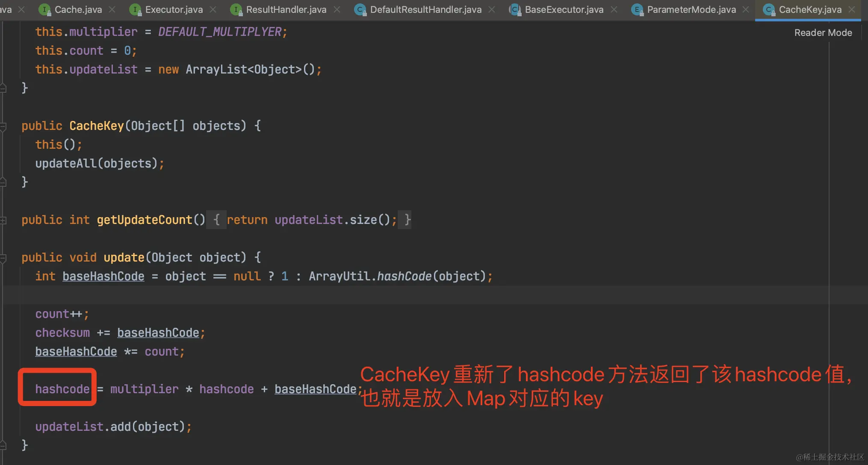The image size is (868, 465).
Task: Switch to the DefaultResultHandler.java tab
Action: click(x=425, y=9)
